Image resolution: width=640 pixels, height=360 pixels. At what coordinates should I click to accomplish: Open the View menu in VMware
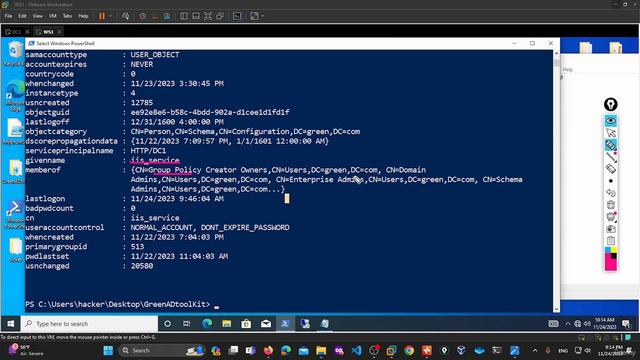pos(38,16)
